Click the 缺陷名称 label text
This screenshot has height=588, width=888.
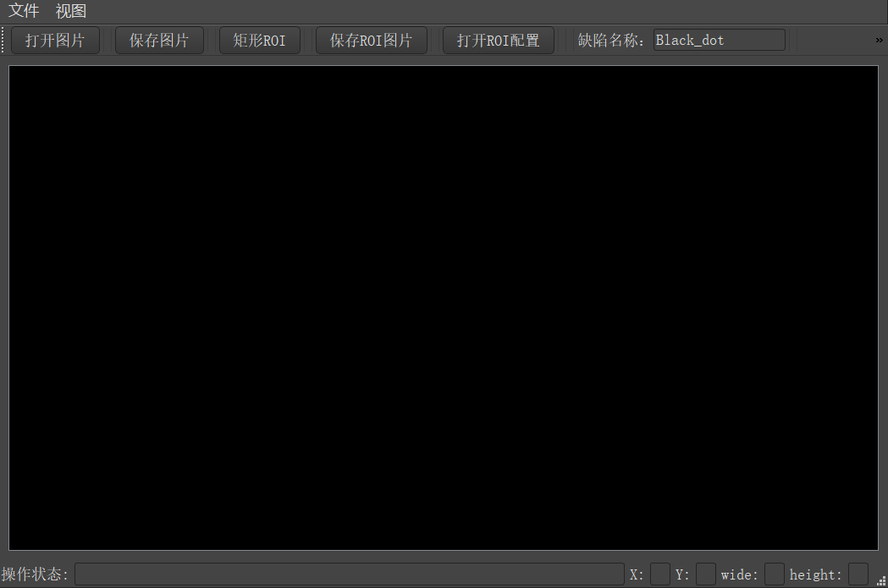point(610,40)
